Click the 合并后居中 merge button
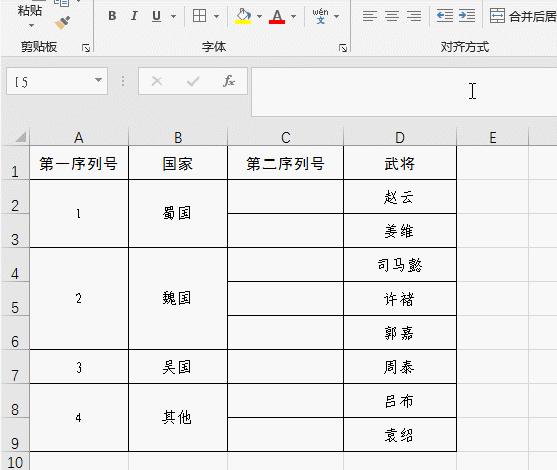The height and width of the screenshot is (470, 557). [523, 16]
